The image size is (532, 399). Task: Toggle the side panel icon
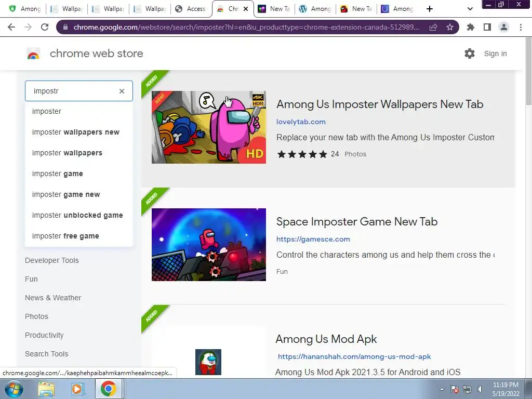point(487,27)
